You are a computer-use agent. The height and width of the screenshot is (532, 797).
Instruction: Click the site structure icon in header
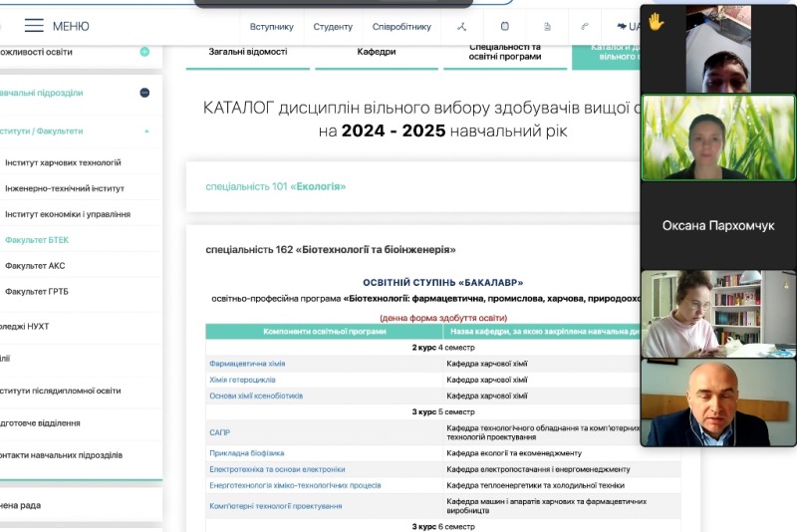[x=461, y=27]
